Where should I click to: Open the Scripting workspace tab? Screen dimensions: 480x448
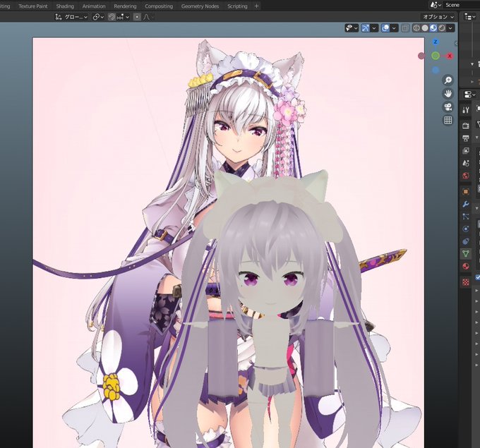pyautogui.click(x=237, y=6)
